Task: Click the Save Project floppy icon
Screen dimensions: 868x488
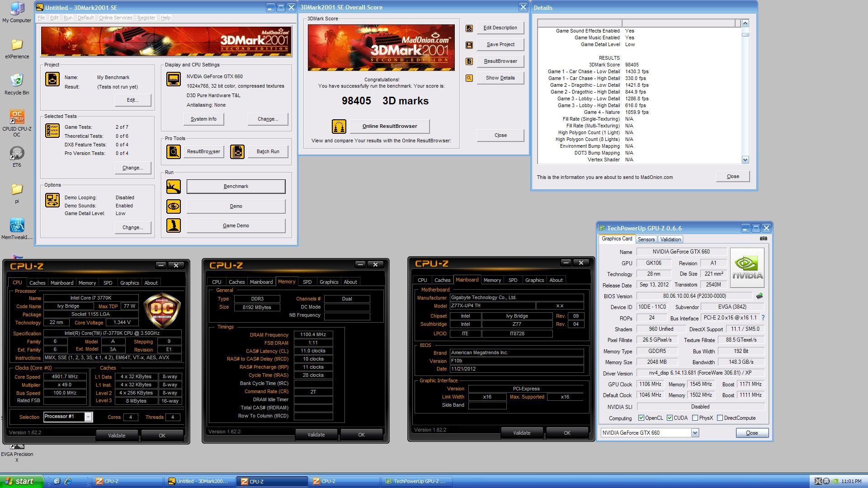Action: click(469, 45)
